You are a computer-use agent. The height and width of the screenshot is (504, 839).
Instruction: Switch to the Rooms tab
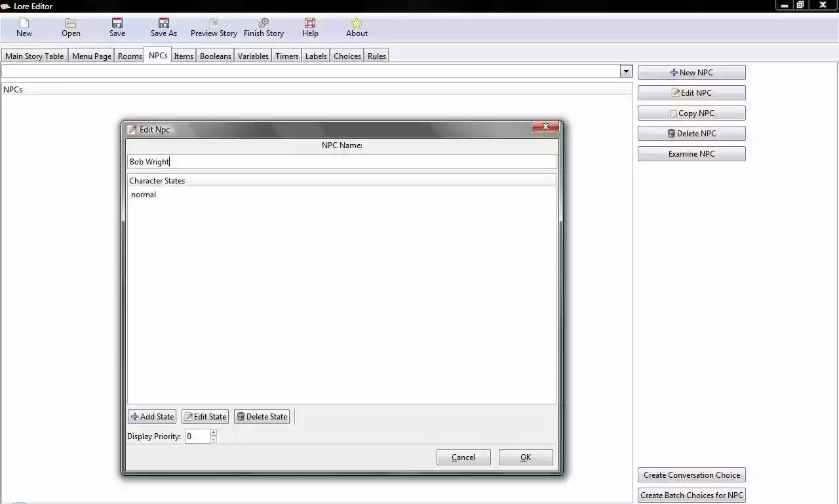tap(129, 56)
